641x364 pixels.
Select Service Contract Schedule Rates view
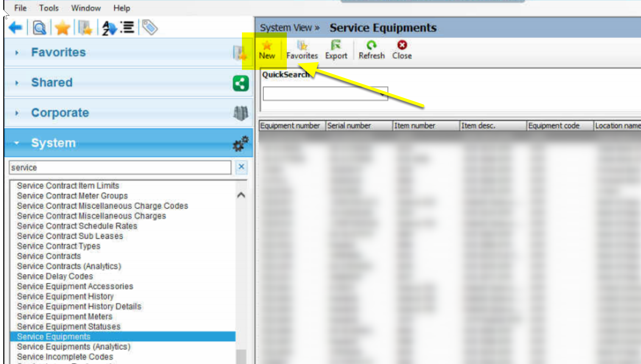(x=77, y=226)
